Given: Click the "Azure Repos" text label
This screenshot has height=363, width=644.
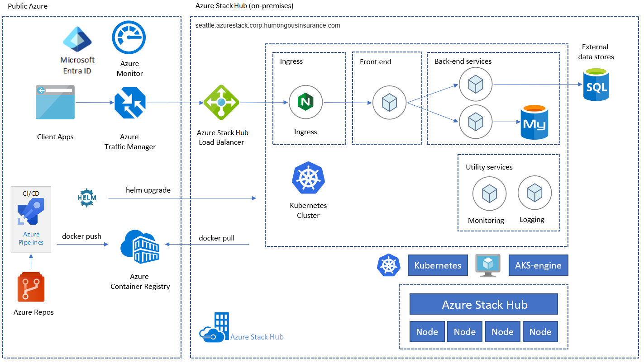Looking at the screenshot, I should pos(33,312).
